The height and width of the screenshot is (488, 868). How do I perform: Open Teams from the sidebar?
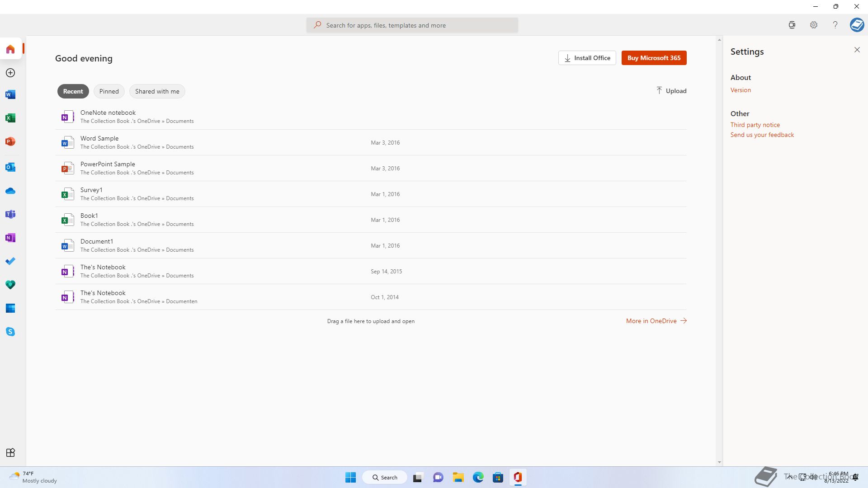(10, 214)
